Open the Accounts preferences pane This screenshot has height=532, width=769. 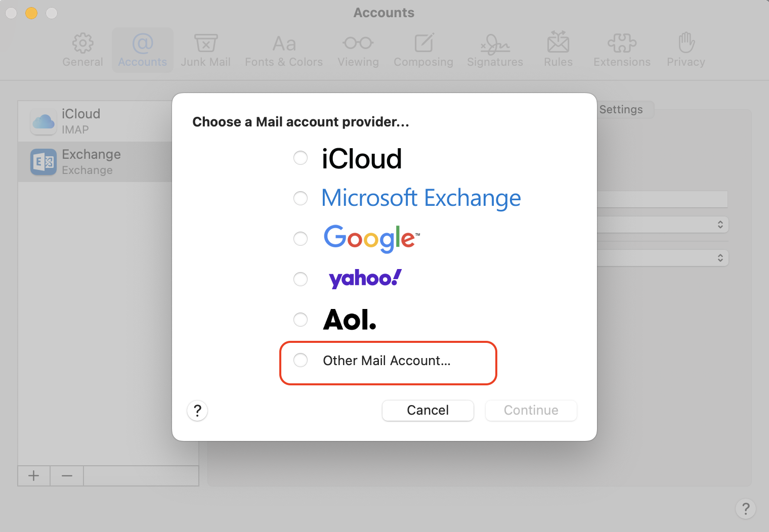(x=143, y=50)
